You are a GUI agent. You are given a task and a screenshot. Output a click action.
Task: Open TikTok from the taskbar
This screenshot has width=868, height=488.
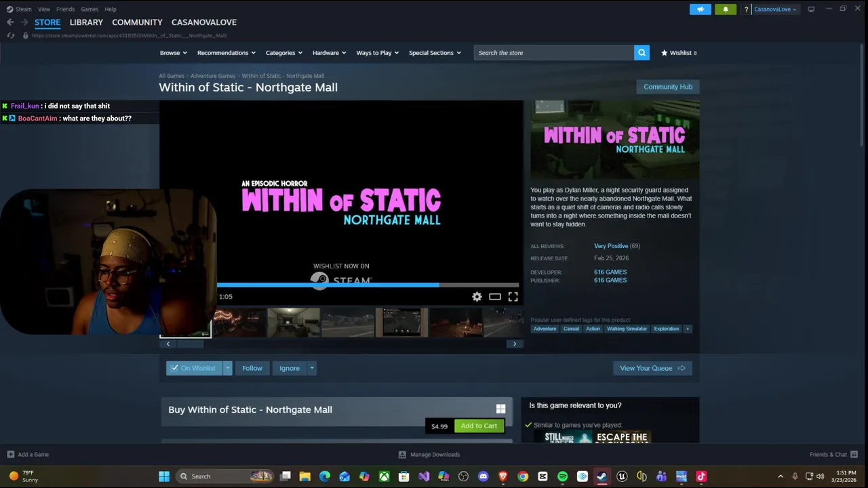[701, 476]
